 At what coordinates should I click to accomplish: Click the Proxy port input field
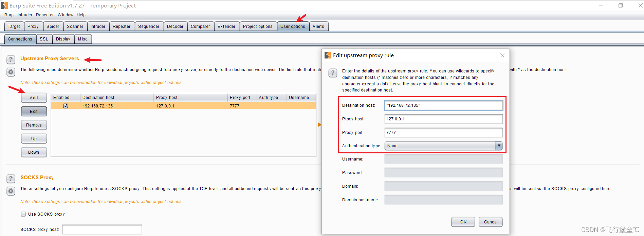coord(443,133)
